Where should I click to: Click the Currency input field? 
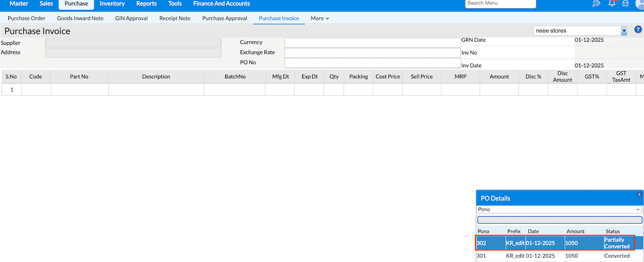372,43
